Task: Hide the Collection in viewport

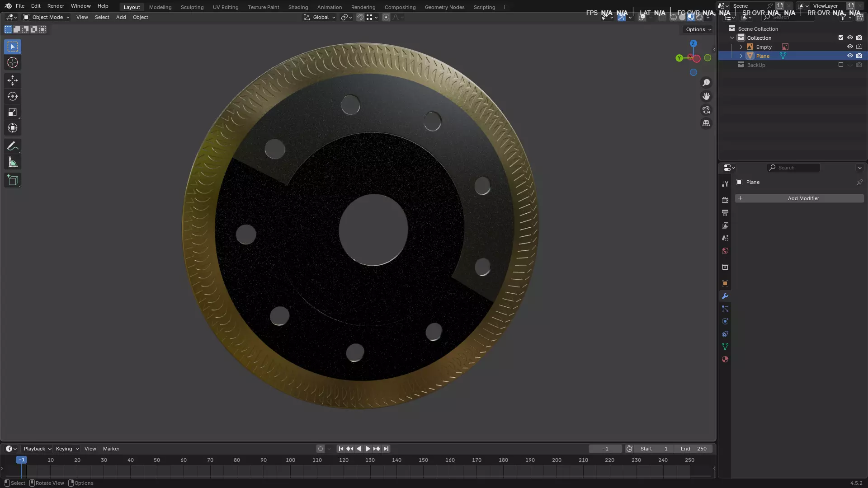Action: pos(850,38)
